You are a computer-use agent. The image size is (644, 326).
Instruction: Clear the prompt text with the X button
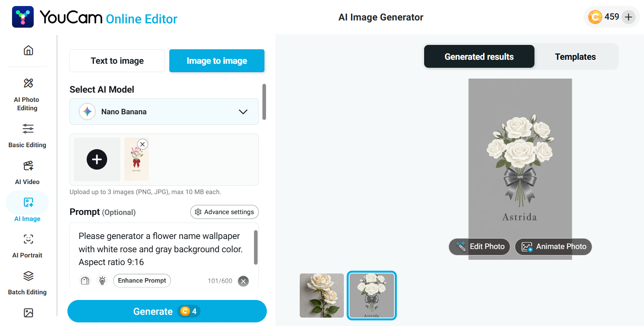pyautogui.click(x=243, y=281)
